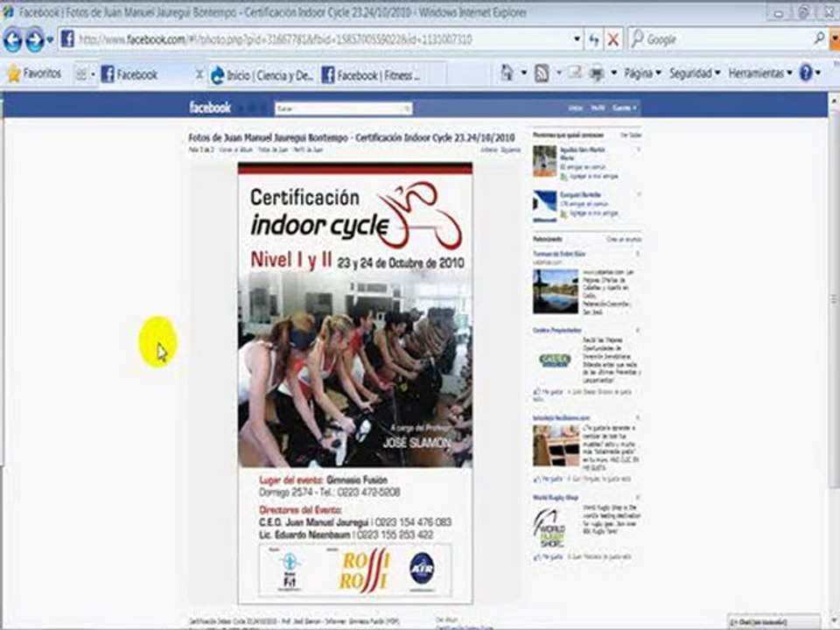Image resolution: width=840 pixels, height=630 pixels.
Task: Expand the Cuenta dropdown menu
Action: point(625,108)
